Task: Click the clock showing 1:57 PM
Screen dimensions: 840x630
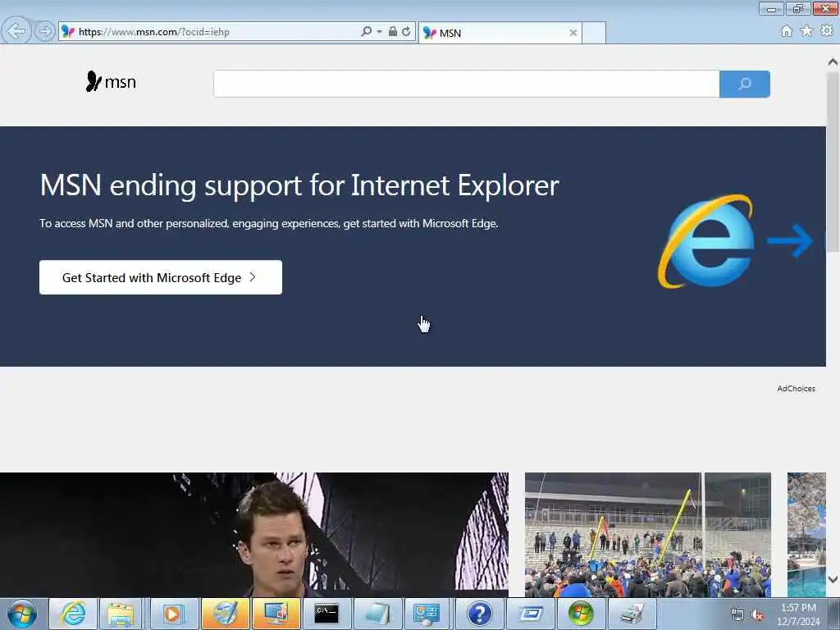Action: [798, 608]
